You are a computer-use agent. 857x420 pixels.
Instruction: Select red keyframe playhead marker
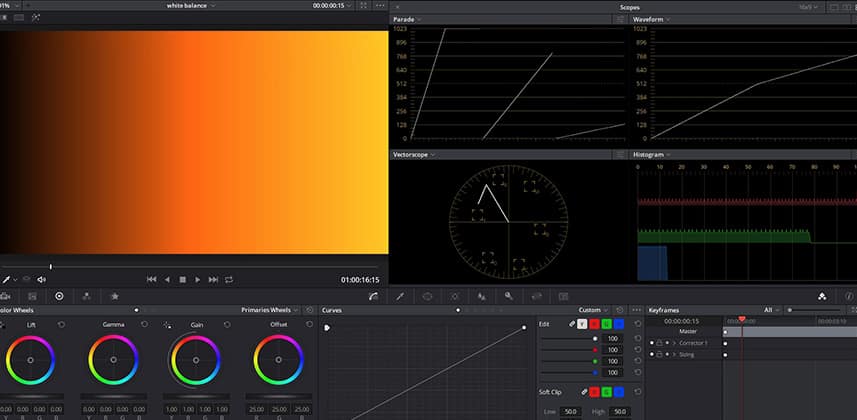[742, 319]
